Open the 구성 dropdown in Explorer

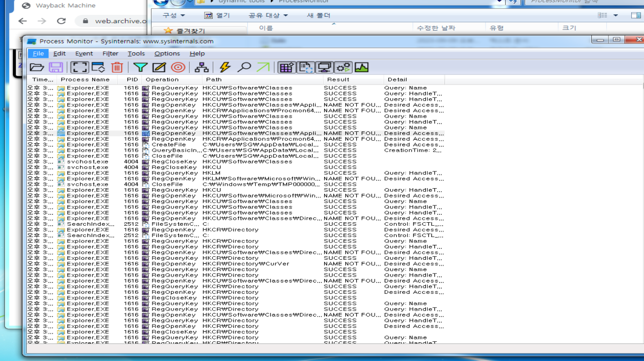pyautogui.click(x=174, y=15)
